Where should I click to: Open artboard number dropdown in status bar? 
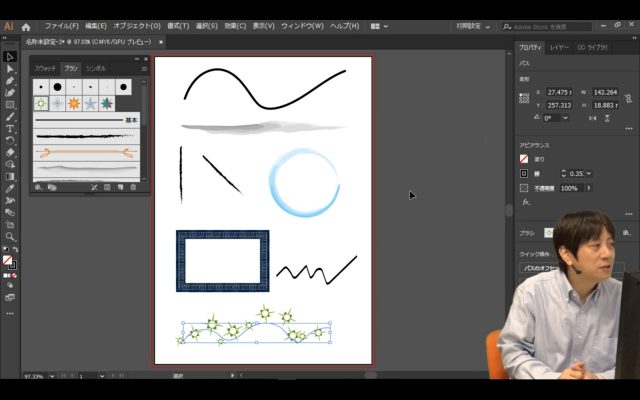[102, 376]
